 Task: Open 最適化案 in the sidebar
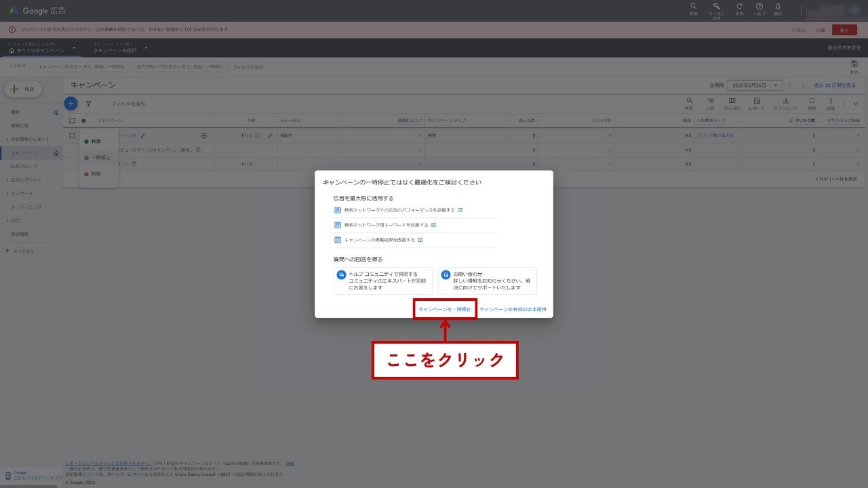(x=20, y=125)
